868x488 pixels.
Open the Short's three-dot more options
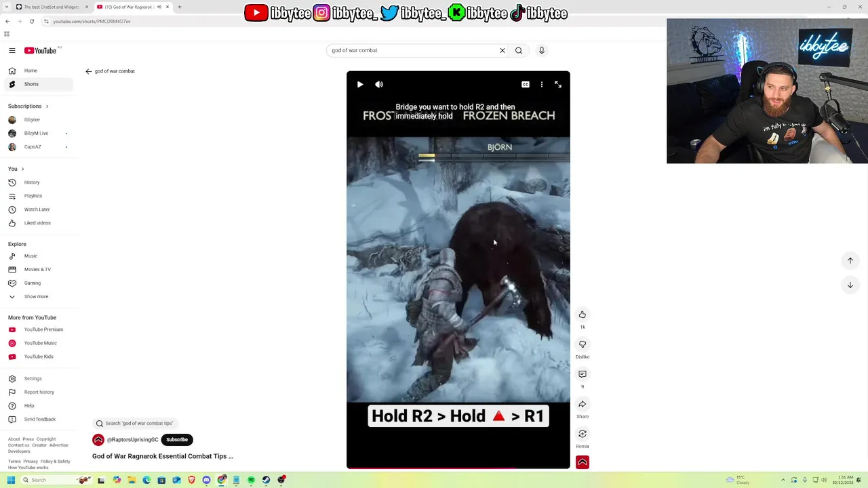(x=541, y=85)
